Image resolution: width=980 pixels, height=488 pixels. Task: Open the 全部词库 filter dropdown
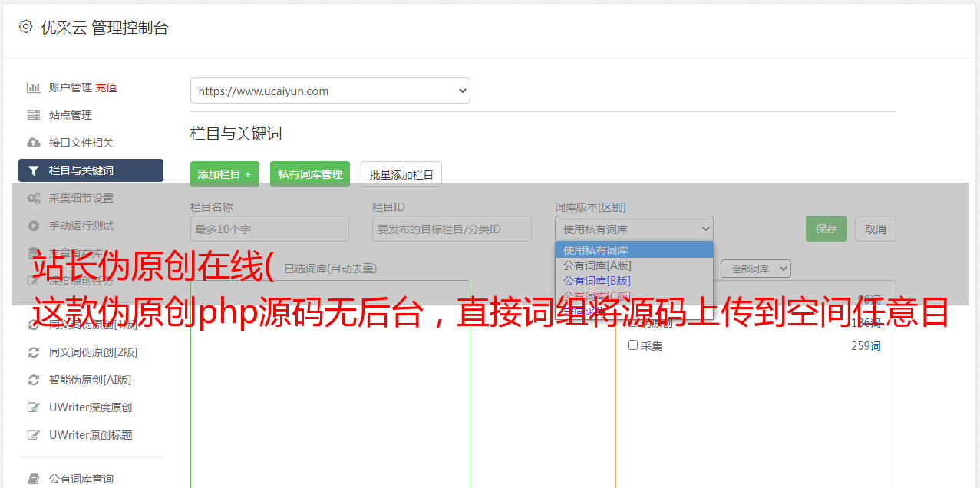click(x=756, y=269)
